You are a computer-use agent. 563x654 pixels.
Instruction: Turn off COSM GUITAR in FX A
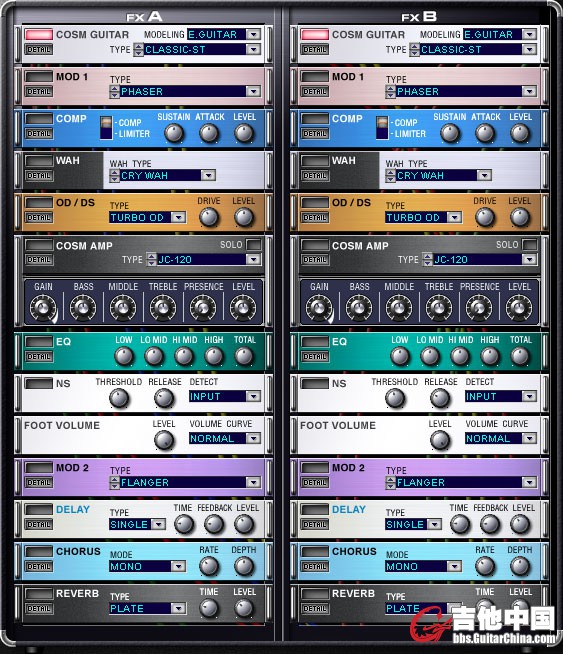point(39,34)
